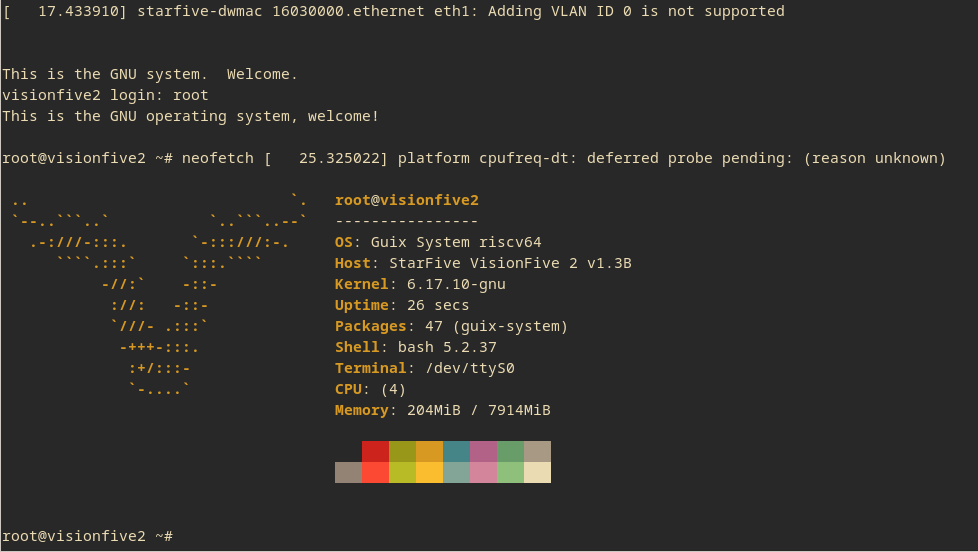The height and width of the screenshot is (552, 978).
Task: Select the mauve swatch in top row
Action: pos(483,451)
